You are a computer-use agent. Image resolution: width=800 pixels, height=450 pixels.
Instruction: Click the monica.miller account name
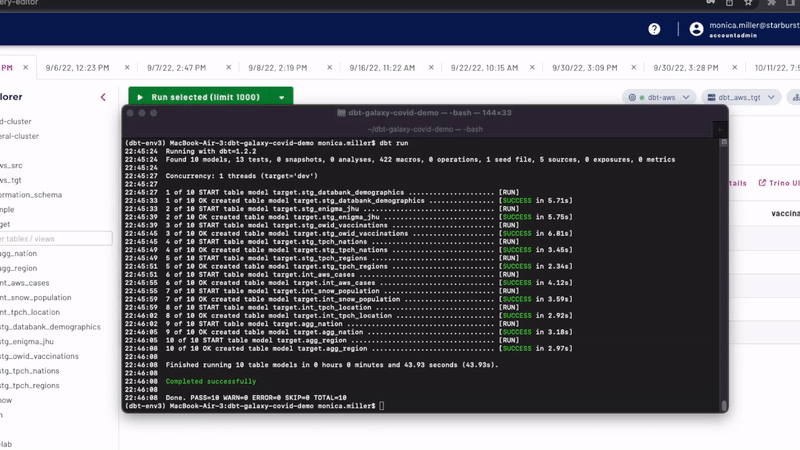tap(754, 25)
